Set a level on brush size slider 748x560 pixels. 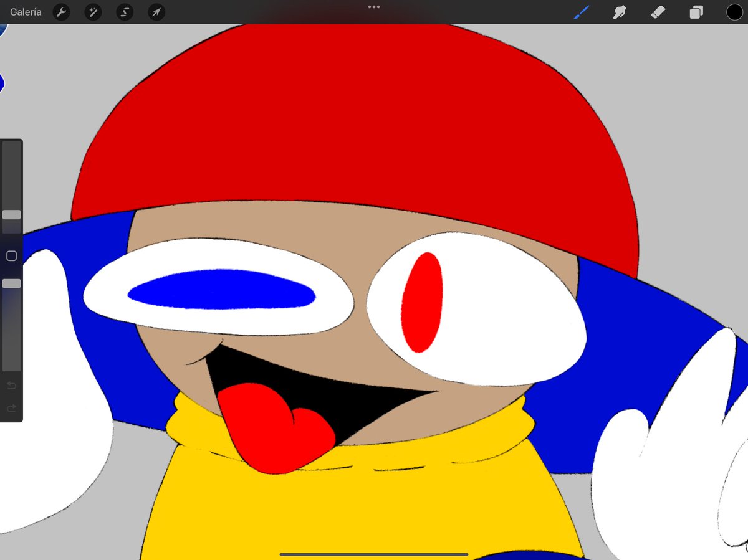click(x=11, y=187)
